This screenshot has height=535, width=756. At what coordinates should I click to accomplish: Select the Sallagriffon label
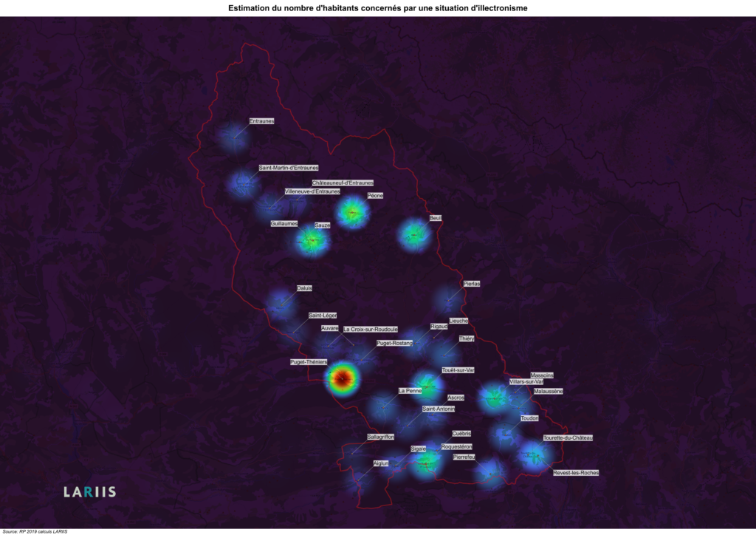coord(381,437)
